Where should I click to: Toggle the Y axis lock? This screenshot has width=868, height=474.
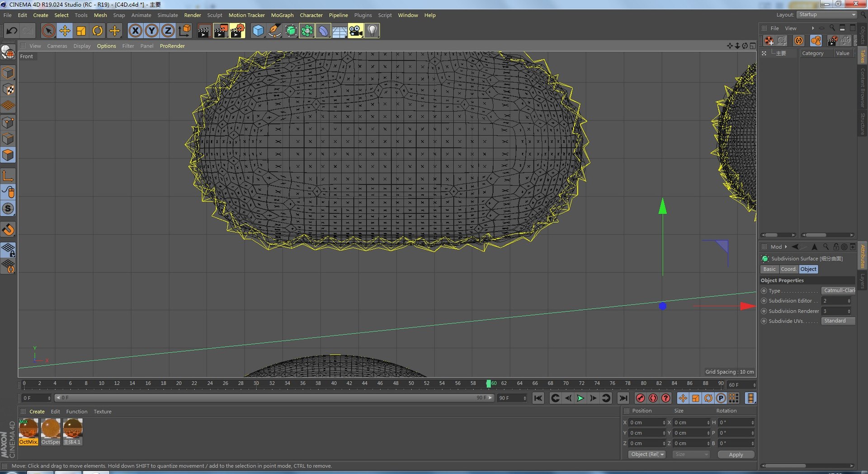(x=151, y=31)
